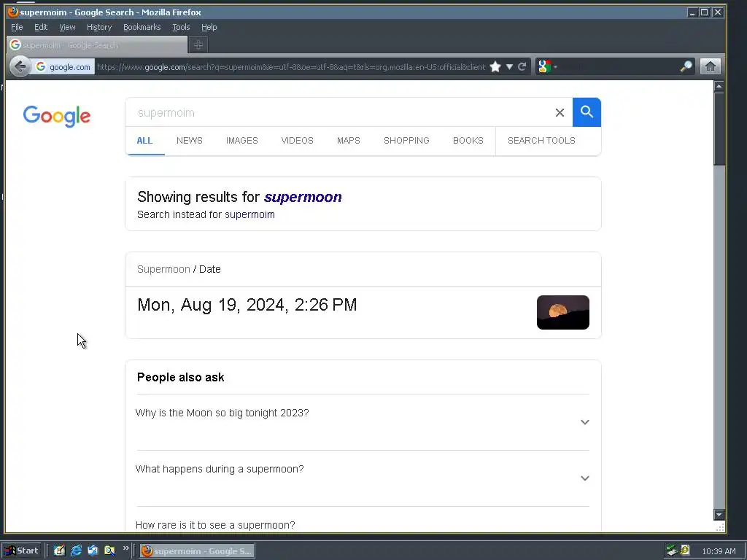Open the View menu

tap(67, 27)
